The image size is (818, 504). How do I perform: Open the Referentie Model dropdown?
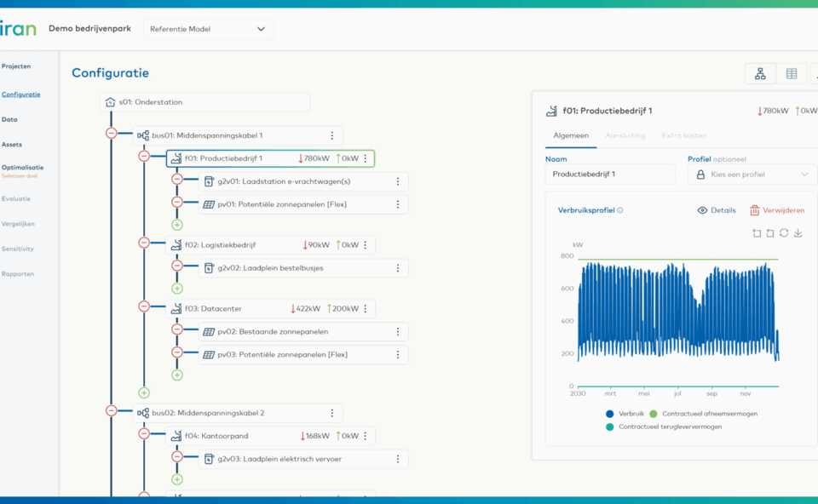208,28
